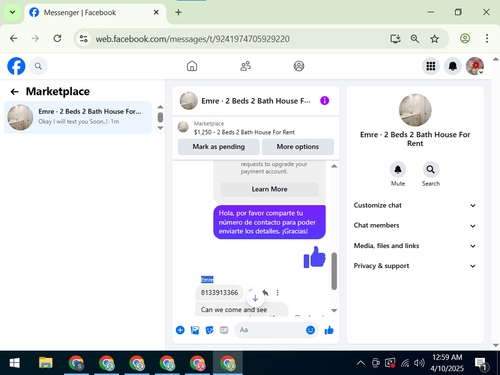Send a thumbs-up like
Viewport: 500px width, 375px height.
[329, 330]
